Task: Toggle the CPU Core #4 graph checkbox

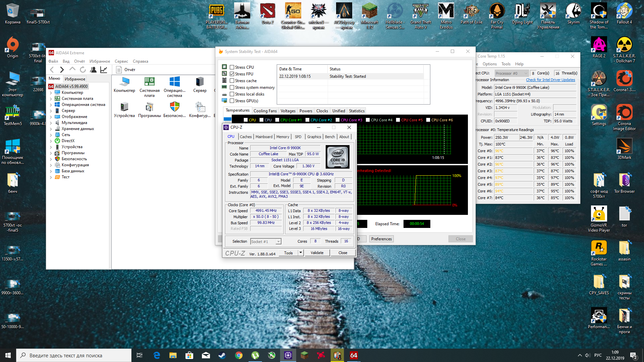Action: [368, 120]
